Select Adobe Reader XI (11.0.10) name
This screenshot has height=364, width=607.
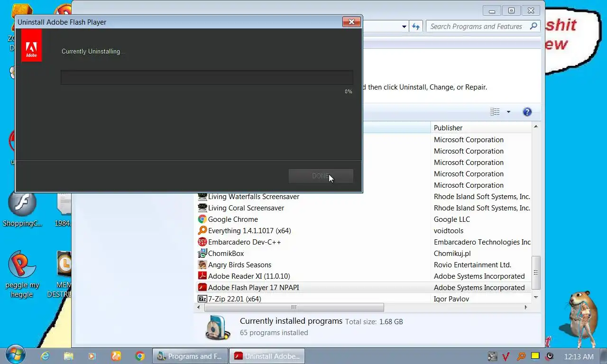pos(249,276)
